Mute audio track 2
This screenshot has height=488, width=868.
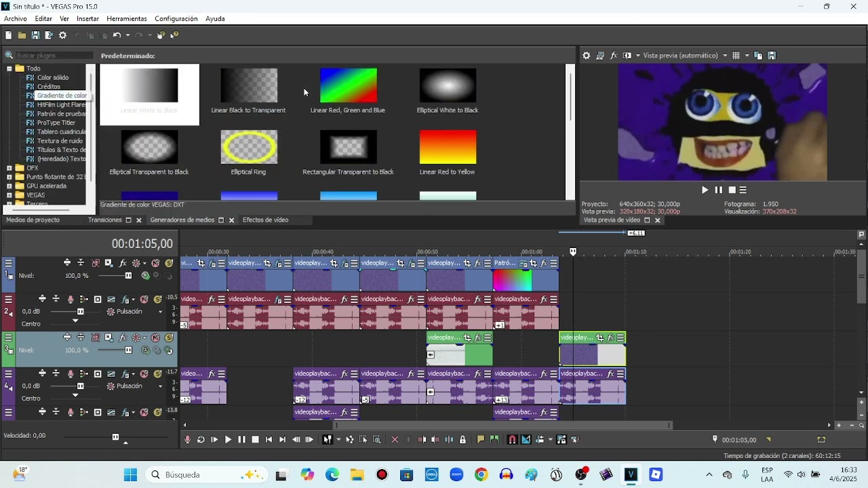pos(144,300)
